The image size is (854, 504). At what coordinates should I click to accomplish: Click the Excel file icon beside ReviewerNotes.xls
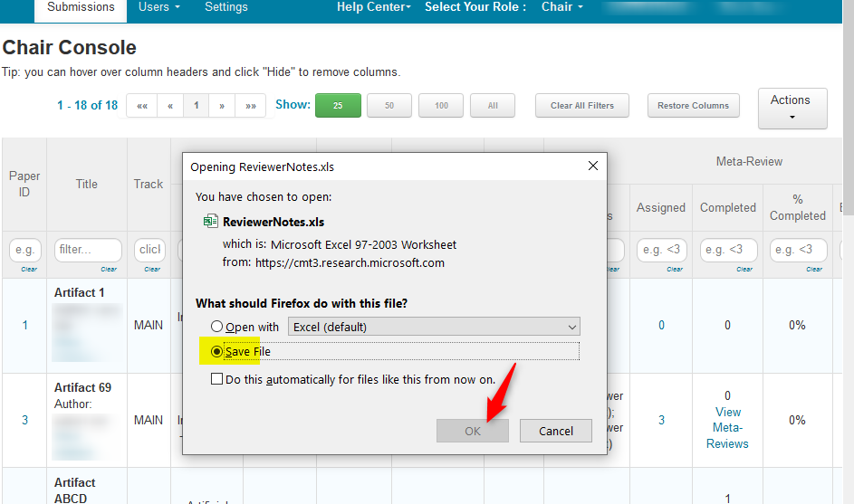pos(210,222)
